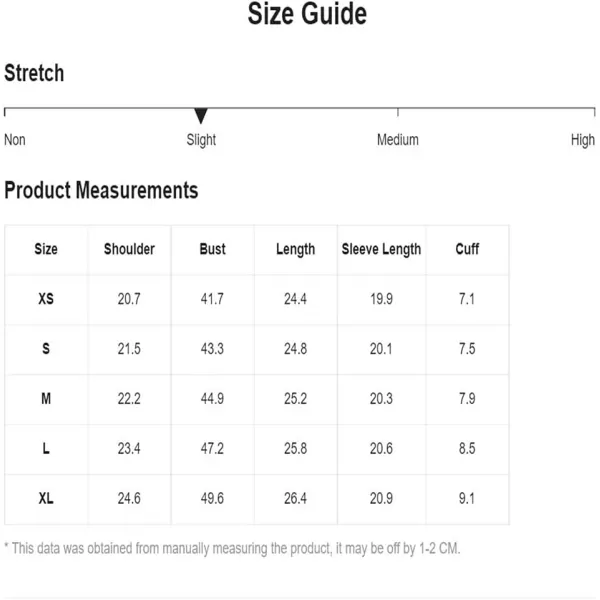This screenshot has height=600, width=600.
Task: Click the 7.9 cuff value for M
Action: (467, 399)
